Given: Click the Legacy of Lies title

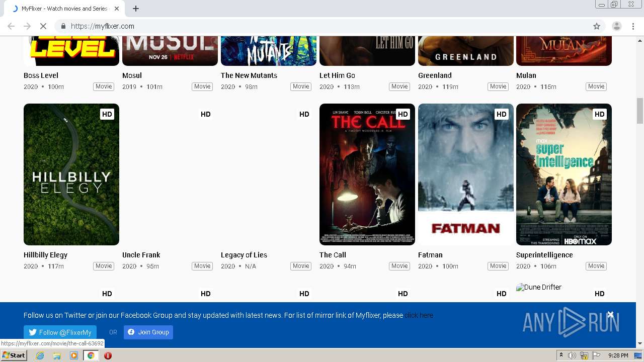Looking at the screenshot, I should [x=244, y=255].
